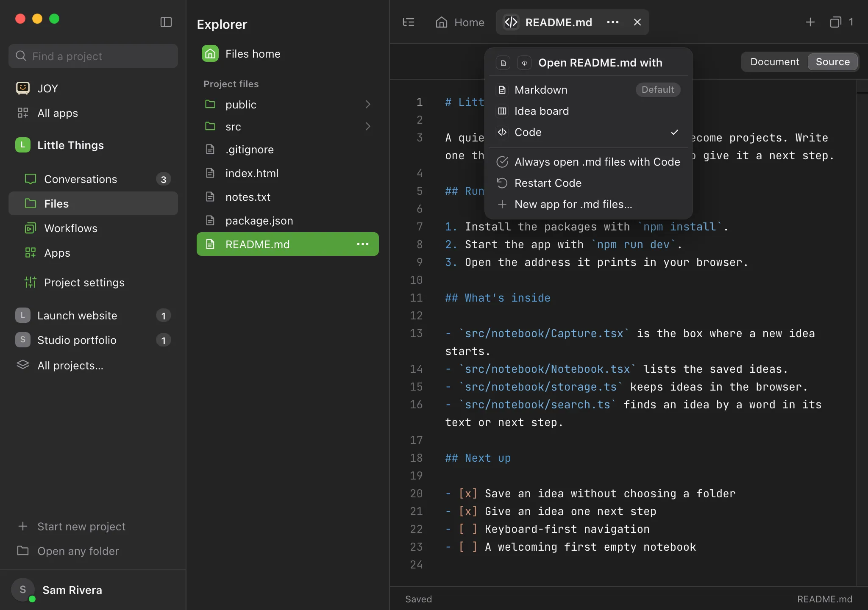
Task: Click Open any folder
Action: click(x=93, y=551)
